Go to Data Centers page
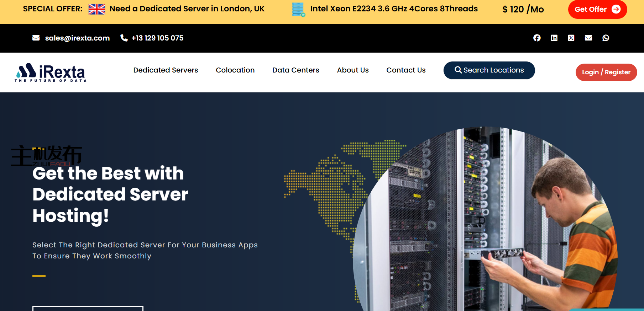The height and width of the screenshot is (311, 644). [295, 70]
